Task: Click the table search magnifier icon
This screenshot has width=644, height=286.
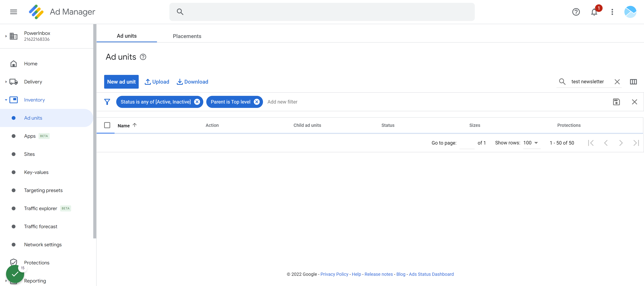Action: point(562,82)
